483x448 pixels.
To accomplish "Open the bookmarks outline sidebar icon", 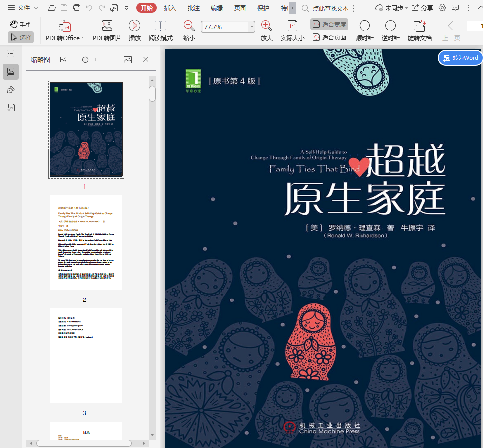I will (11, 54).
